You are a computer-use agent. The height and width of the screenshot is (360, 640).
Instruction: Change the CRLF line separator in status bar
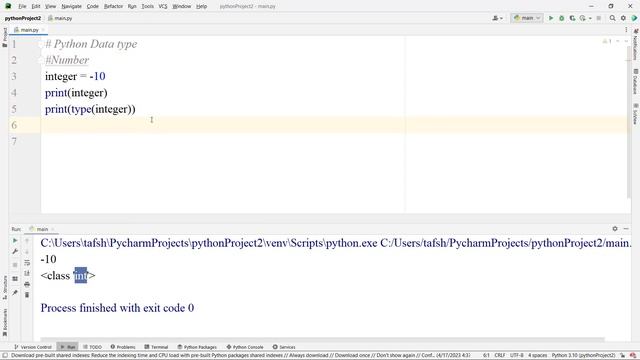tap(500, 356)
